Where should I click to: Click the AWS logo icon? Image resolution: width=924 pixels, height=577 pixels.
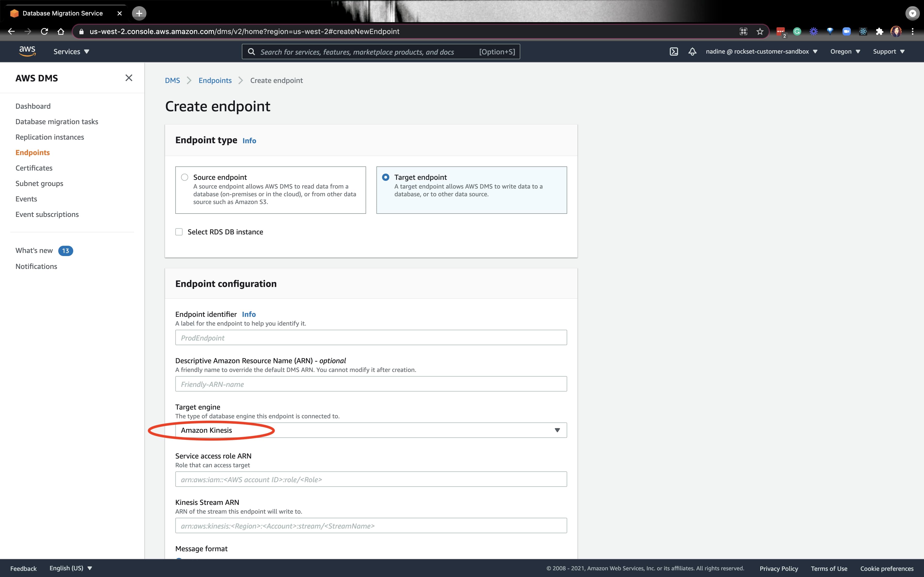point(27,51)
